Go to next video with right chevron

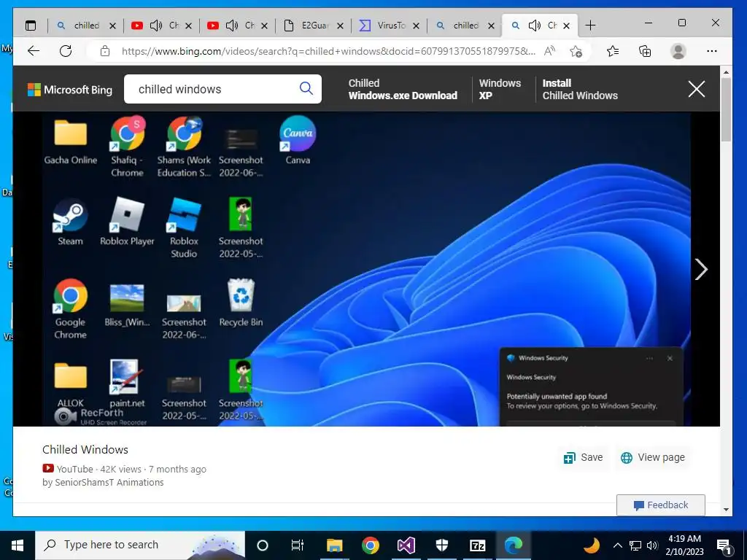coord(701,270)
